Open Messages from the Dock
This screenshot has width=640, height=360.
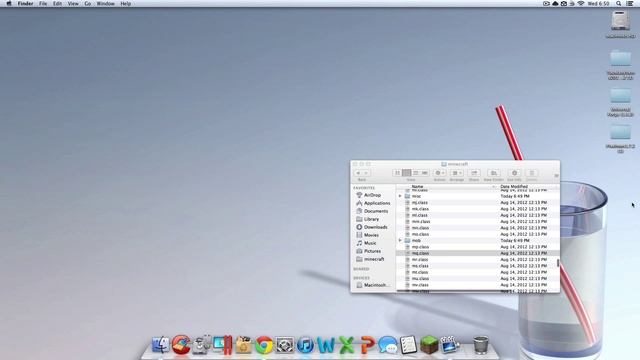(388, 345)
